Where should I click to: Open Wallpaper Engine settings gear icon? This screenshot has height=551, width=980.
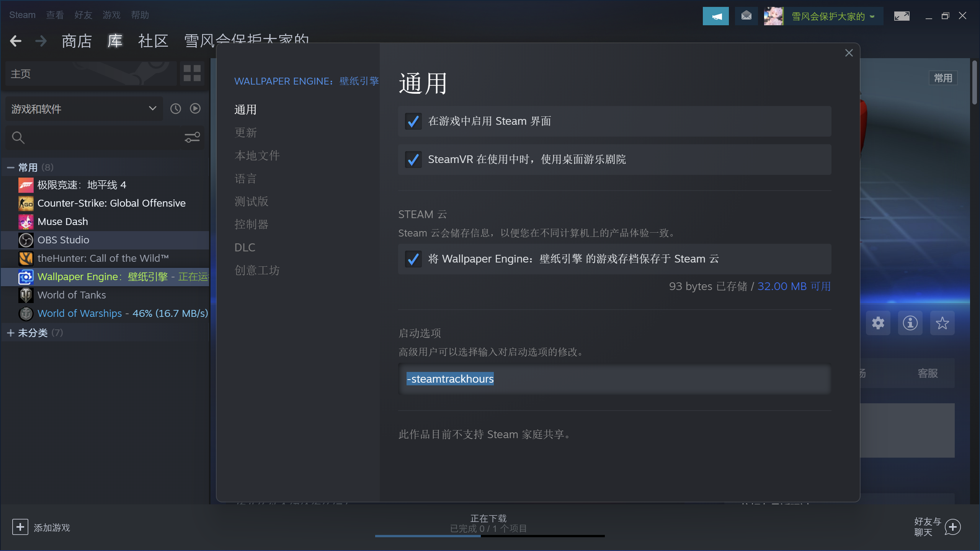[878, 323]
